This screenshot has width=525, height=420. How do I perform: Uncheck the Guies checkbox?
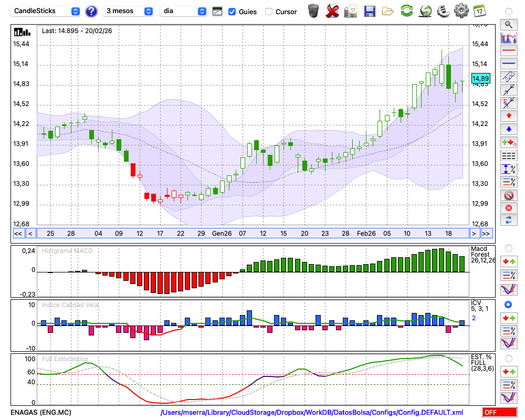click(x=232, y=12)
